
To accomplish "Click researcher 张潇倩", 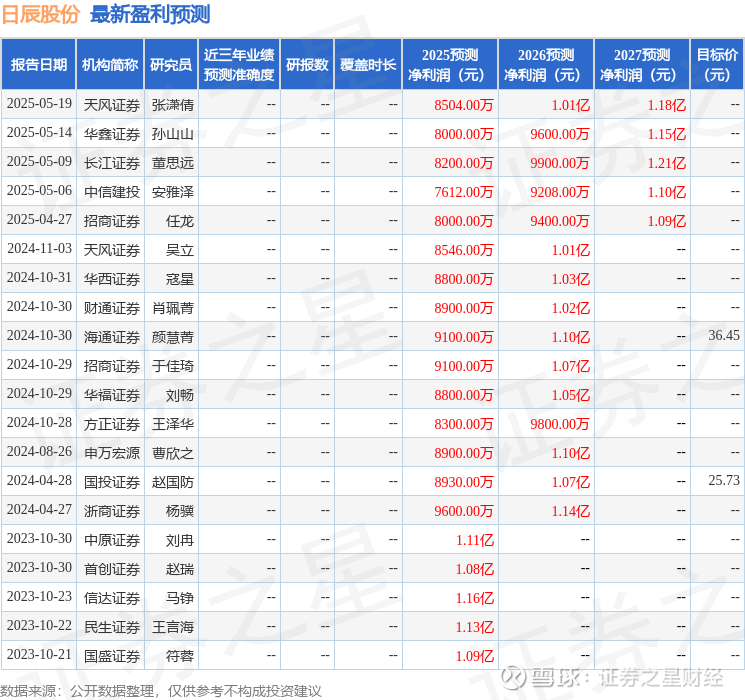I will 173,105.
